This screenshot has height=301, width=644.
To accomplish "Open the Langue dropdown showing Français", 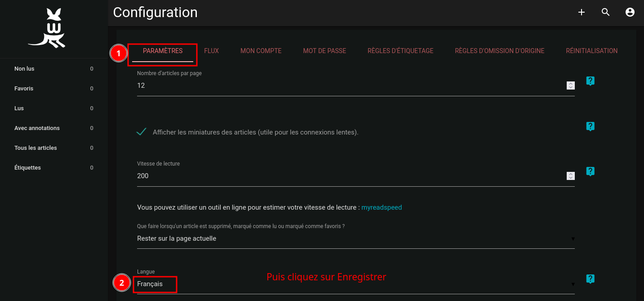I will (x=355, y=284).
